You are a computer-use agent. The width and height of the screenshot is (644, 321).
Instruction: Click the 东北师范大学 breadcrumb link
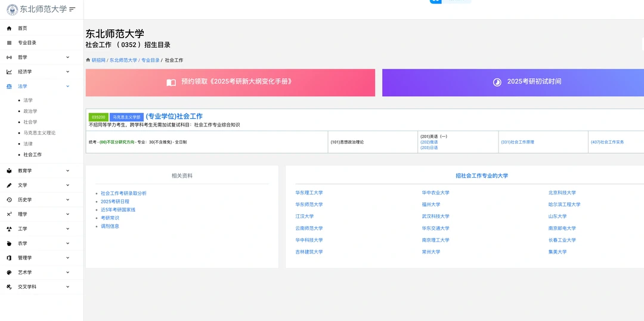point(123,60)
